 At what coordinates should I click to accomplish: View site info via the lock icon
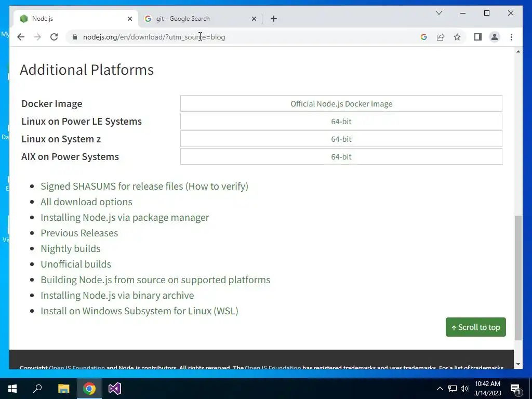75,37
